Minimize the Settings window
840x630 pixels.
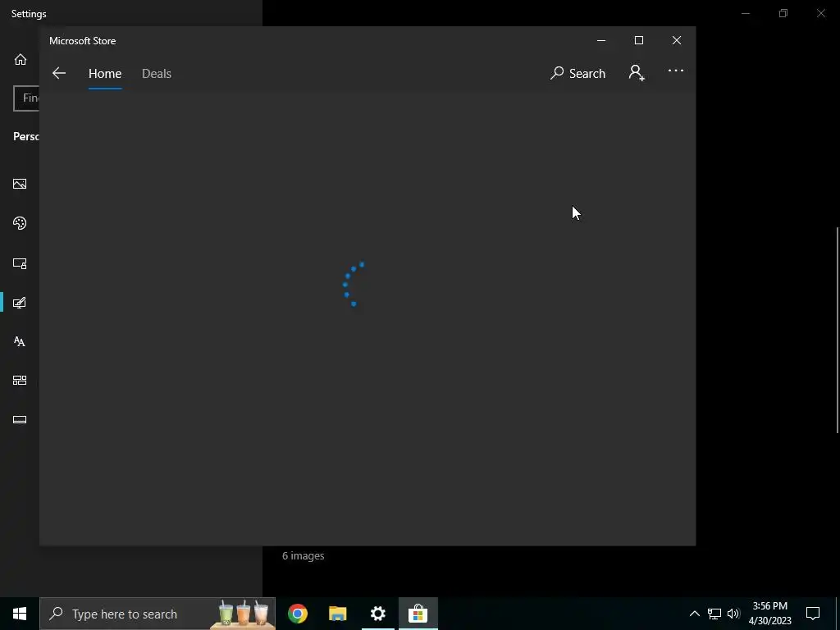click(745, 13)
